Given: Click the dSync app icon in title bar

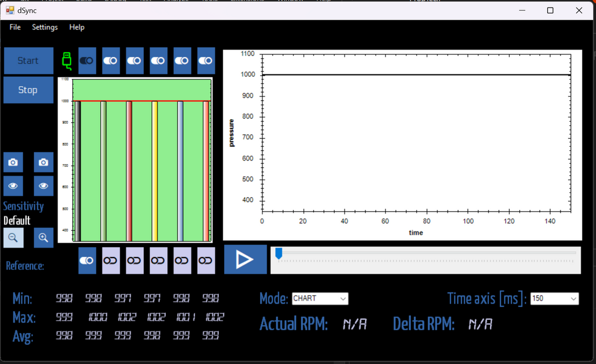Looking at the screenshot, I should (9, 10).
